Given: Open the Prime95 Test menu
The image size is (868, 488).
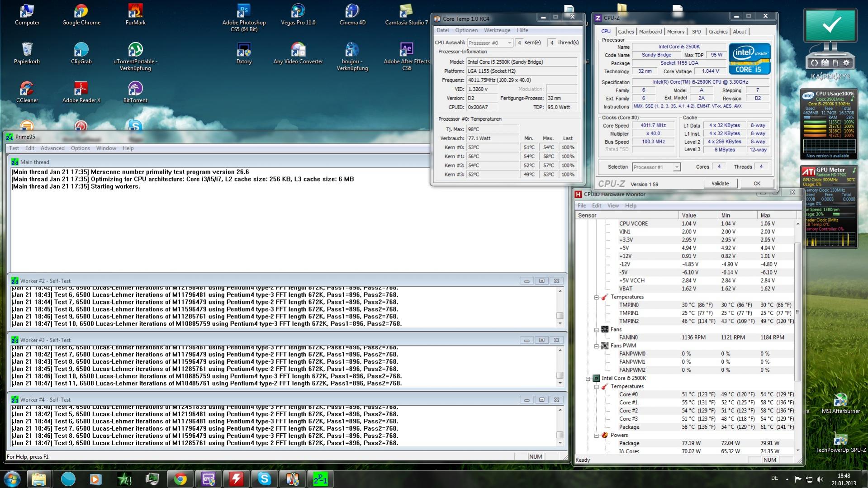Looking at the screenshot, I should 14,148.
